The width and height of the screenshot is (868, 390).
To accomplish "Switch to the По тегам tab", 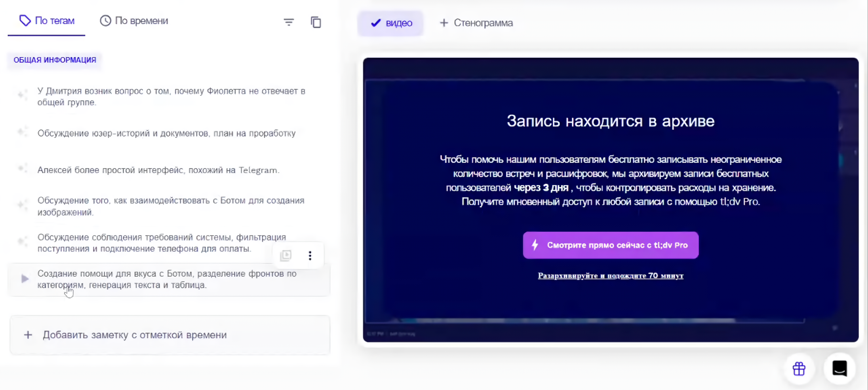I will click(47, 21).
